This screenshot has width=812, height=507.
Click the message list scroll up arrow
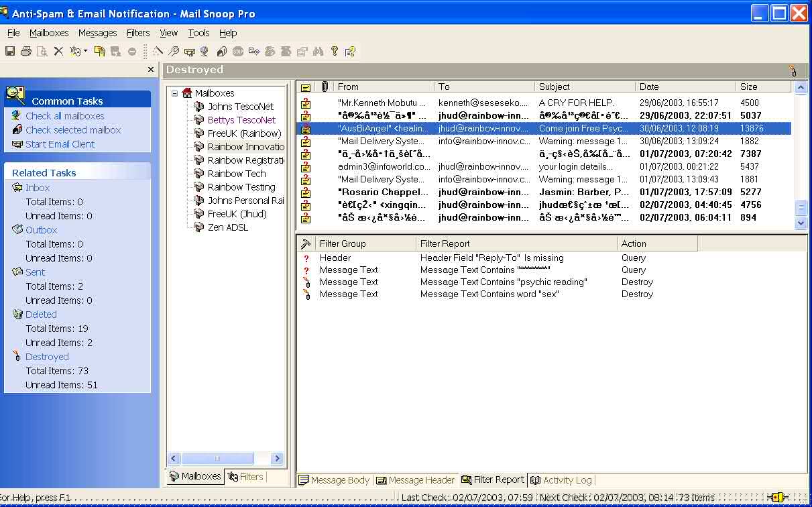(x=801, y=88)
